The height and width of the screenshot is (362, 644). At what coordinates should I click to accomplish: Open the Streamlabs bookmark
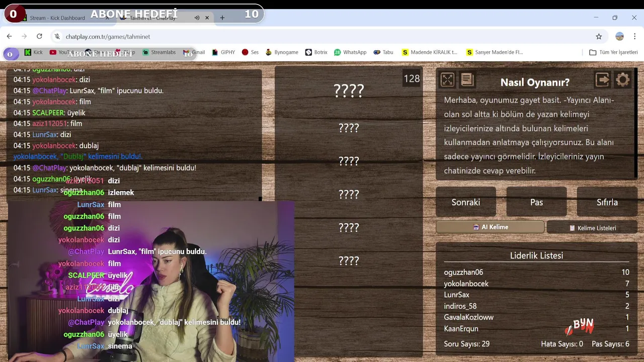tap(159, 52)
